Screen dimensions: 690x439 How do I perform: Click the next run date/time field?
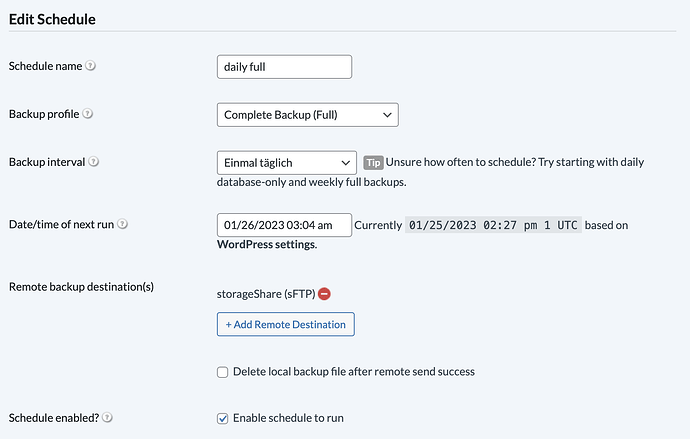click(x=284, y=225)
